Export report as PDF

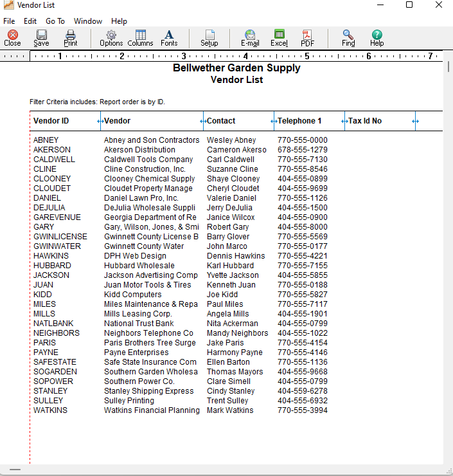pos(307,38)
